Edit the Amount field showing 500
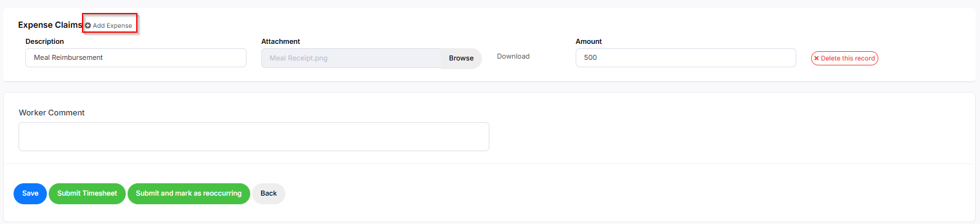This screenshot has width=980, height=224. pyautogui.click(x=685, y=57)
